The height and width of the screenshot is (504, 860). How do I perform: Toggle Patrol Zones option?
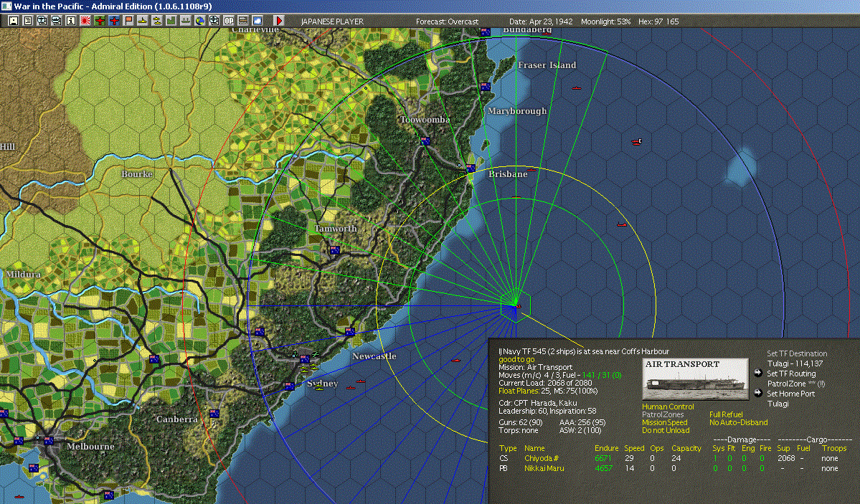click(x=663, y=414)
